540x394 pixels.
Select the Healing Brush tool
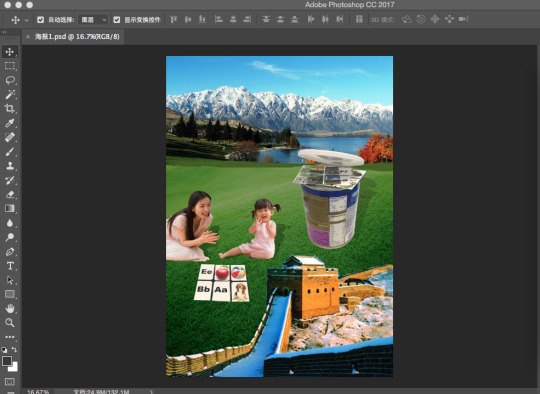pyautogui.click(x=10, y=137)
